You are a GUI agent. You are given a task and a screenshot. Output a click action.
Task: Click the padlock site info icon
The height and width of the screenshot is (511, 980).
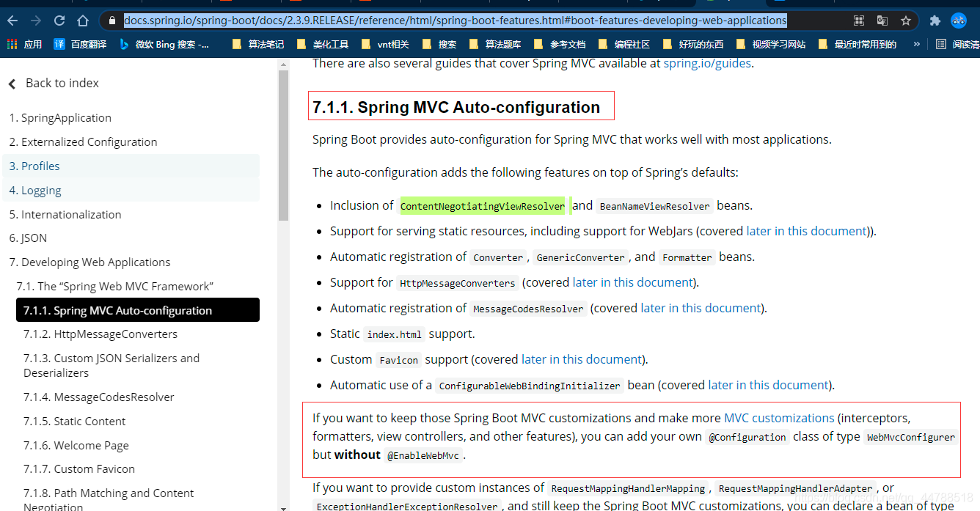[x=112, y=21]
